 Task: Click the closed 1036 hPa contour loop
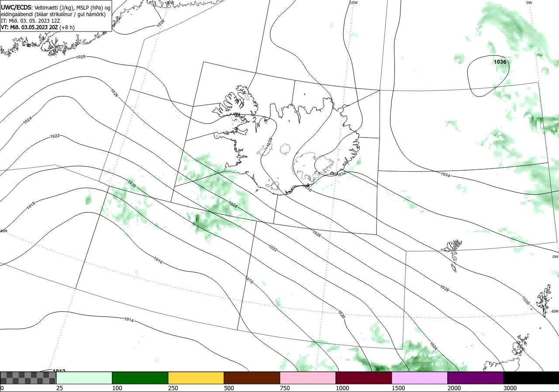pos(488,76)
